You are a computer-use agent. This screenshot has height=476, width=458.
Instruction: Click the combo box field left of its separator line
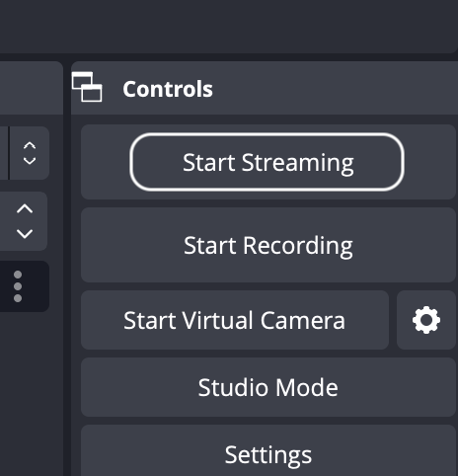pyautogui.click(x=4, y=153)
